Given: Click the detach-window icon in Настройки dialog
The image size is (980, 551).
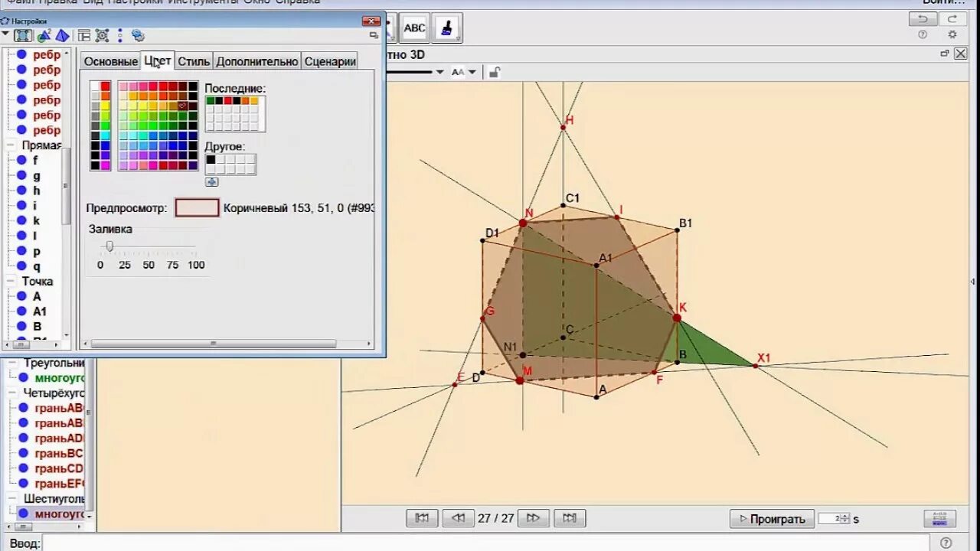Looking at the screenshot, I should (x=374, y=35).
